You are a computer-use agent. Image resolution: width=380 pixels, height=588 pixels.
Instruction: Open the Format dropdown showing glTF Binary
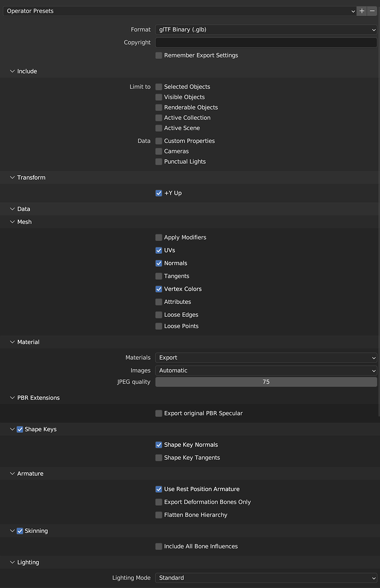266,29
